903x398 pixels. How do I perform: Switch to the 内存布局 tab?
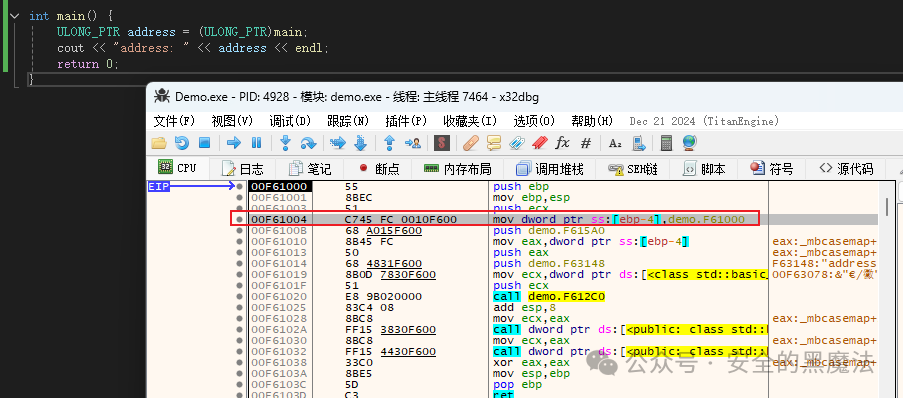click(x=458, y=169)
